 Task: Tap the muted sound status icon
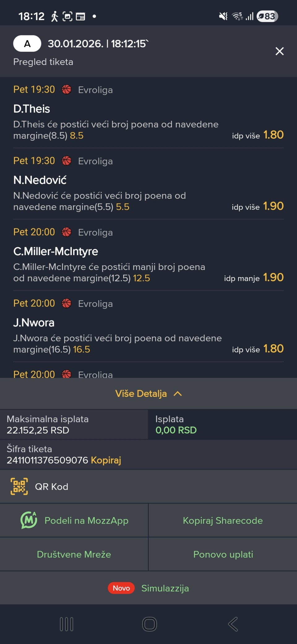pos(223,16)
